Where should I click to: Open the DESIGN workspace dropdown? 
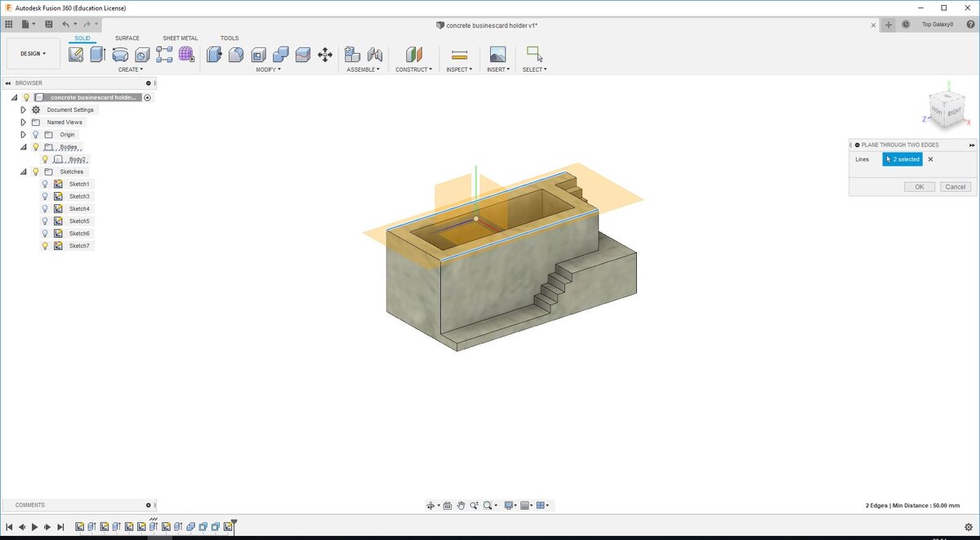(x=33, y=54)
